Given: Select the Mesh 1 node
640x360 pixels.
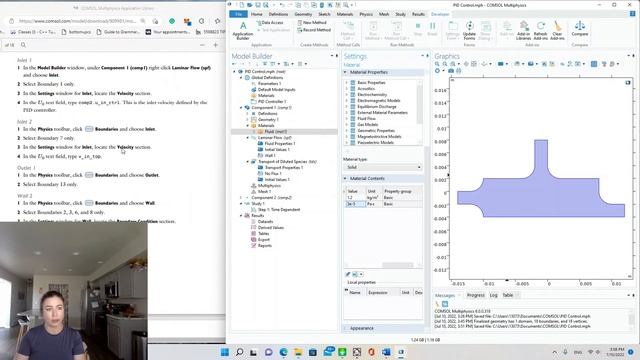Looking at the screenshot, I should (x=264, y=191).
